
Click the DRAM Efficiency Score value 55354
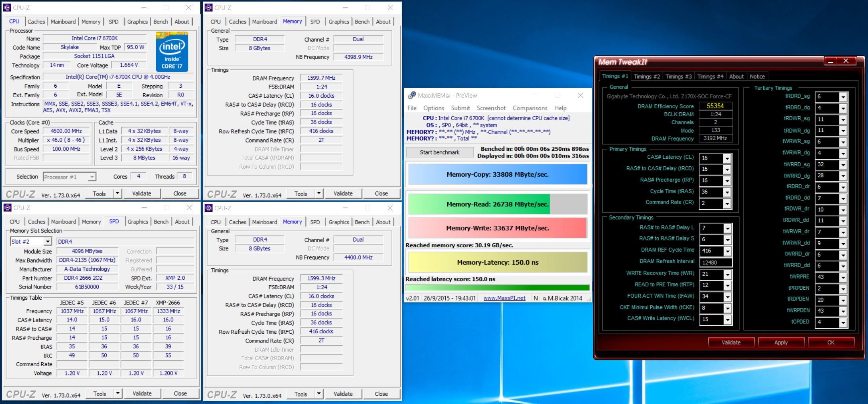point(715,106)
